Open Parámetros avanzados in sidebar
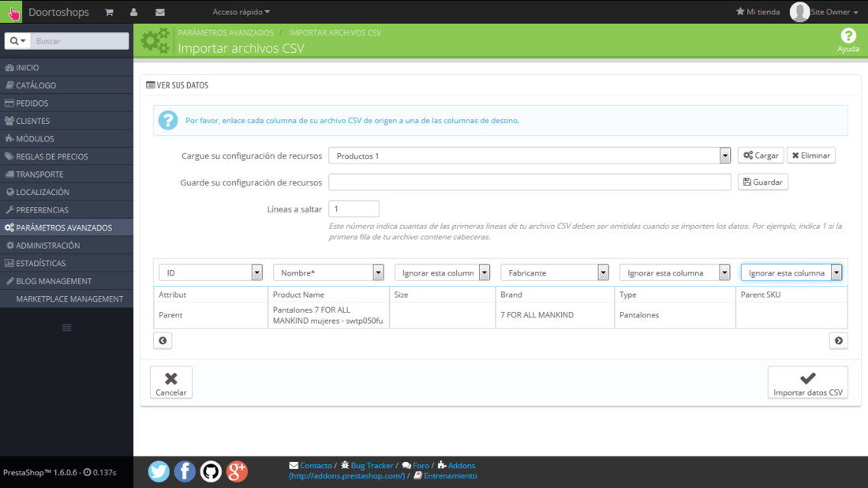This screenshot has width=868, height=488. pos(66,227)
